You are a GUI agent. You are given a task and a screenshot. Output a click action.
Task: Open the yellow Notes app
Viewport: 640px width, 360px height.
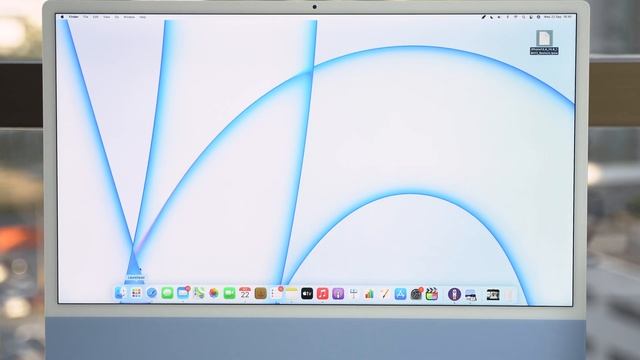291,293
